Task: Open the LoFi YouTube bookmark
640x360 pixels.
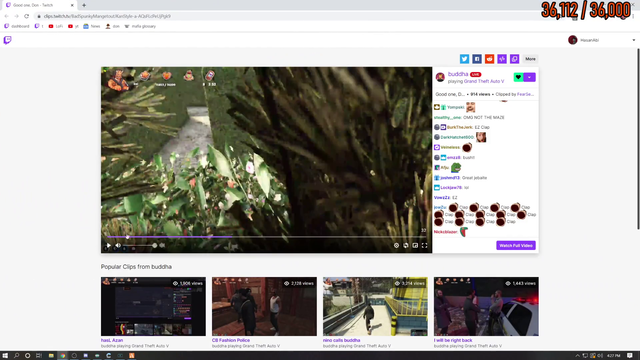Action: [x=56, y=26]
